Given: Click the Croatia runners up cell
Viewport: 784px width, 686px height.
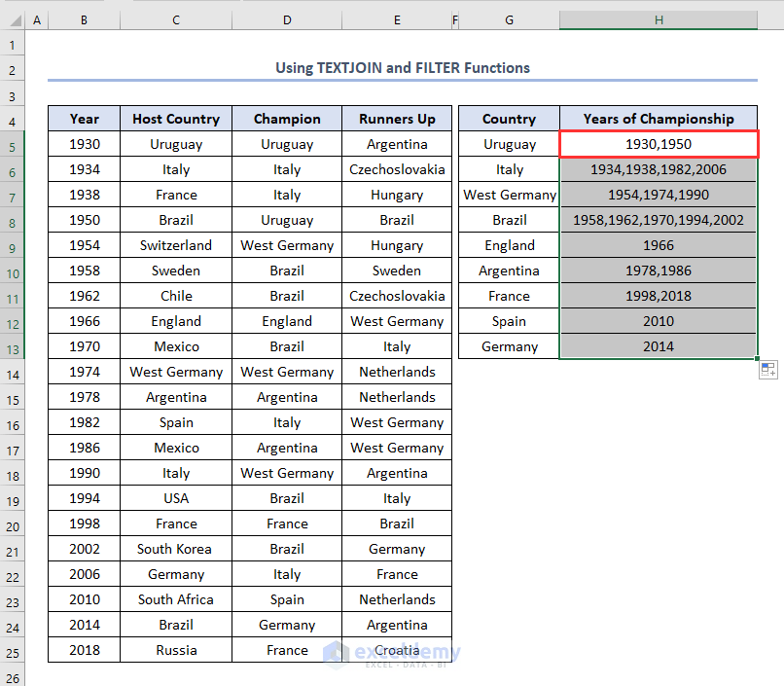Looking at the screenshot, I should (397, 650).
